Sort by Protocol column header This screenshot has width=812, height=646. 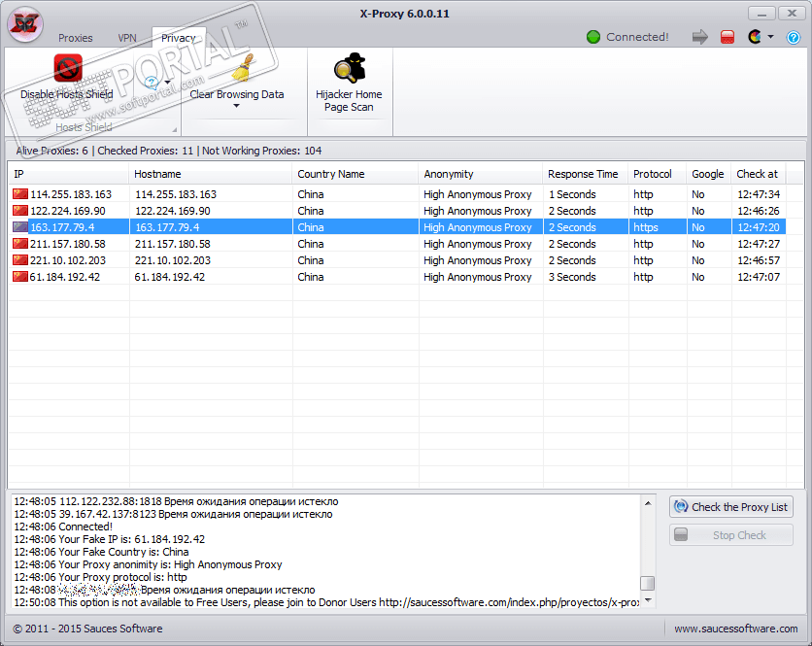coord(658,174)
